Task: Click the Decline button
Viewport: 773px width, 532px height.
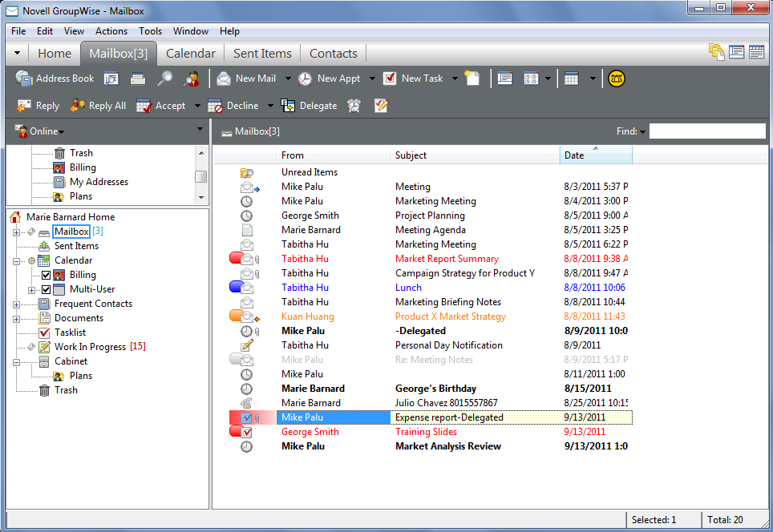Action: pyautogui.click(x=233, y=106)
